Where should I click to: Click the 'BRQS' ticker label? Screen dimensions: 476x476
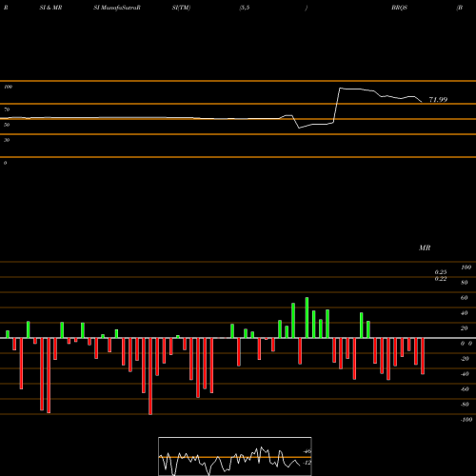pos(399,8)
